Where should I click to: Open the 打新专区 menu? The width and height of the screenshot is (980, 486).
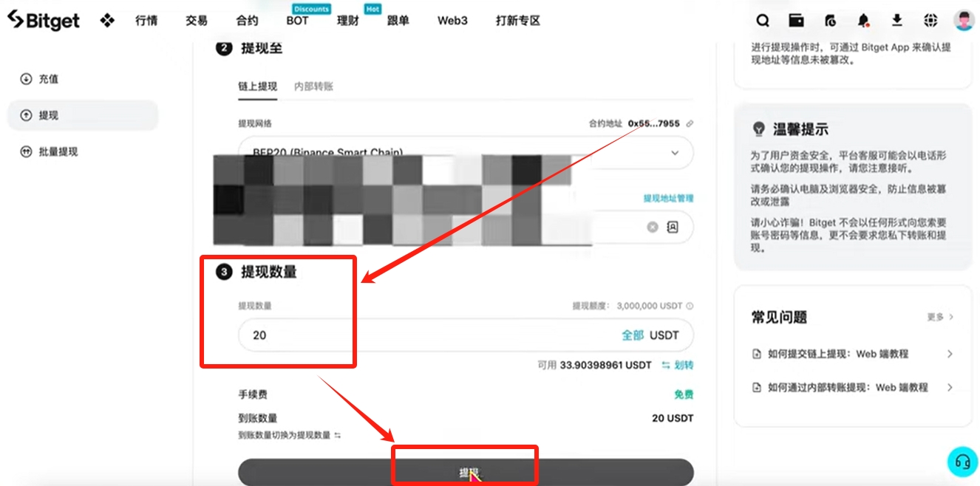coord(518,21)
